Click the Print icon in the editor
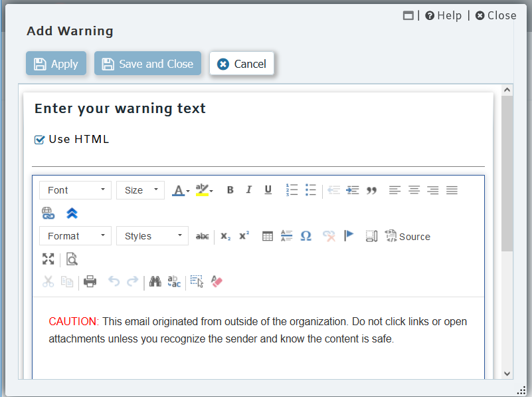 click(x=90, y=281)
